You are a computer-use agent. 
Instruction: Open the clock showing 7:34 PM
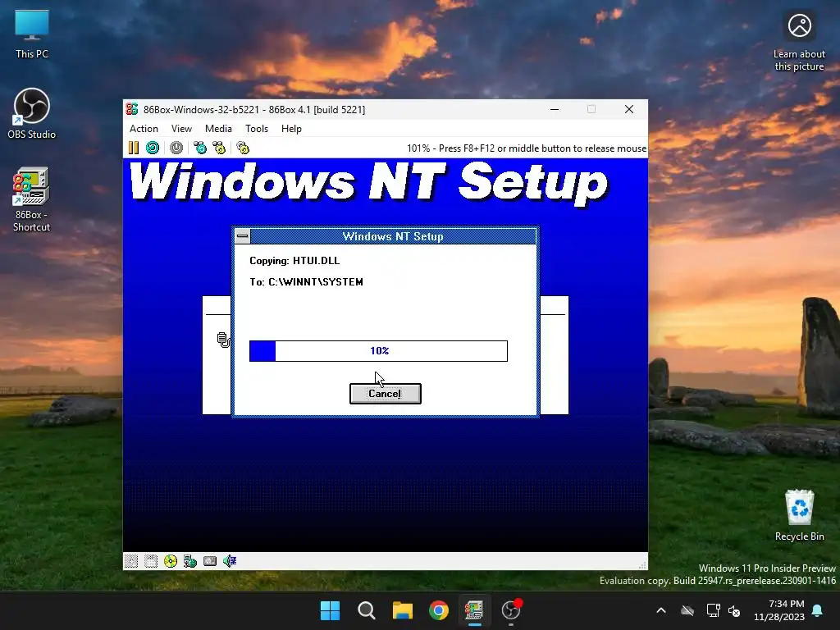[x=779, y=610]
